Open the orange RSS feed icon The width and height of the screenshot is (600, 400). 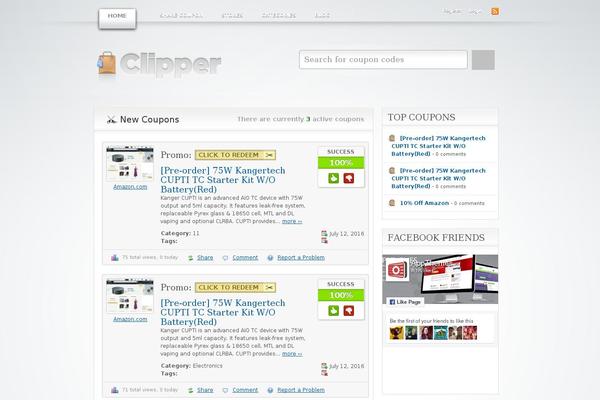tap(495, 11)
